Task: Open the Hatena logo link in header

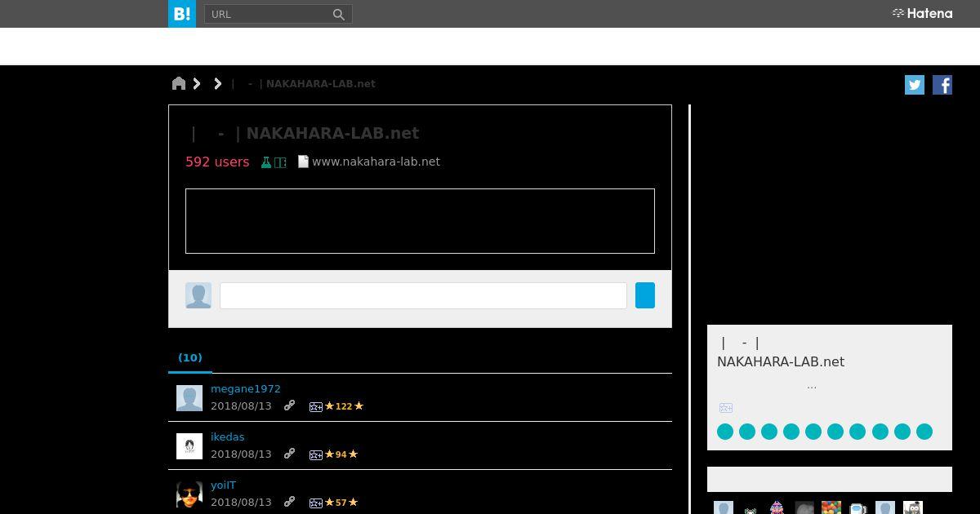Action: point(922,14)
